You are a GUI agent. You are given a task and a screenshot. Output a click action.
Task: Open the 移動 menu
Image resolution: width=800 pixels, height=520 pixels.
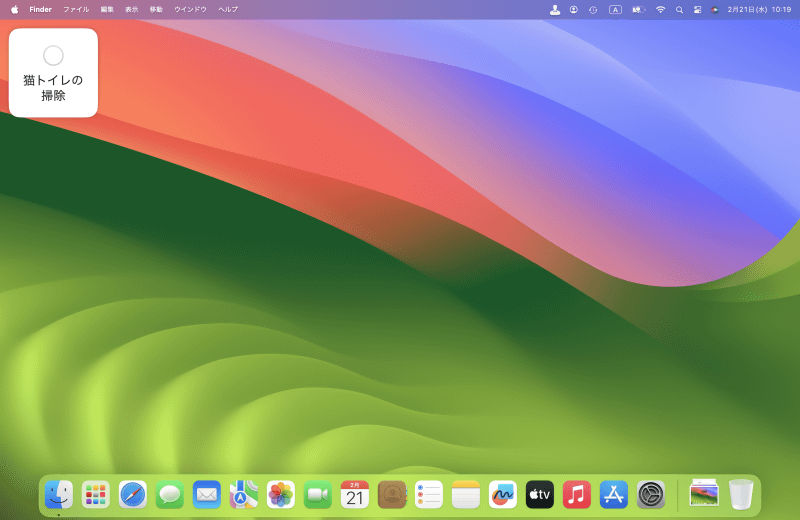tap(156, 9)
